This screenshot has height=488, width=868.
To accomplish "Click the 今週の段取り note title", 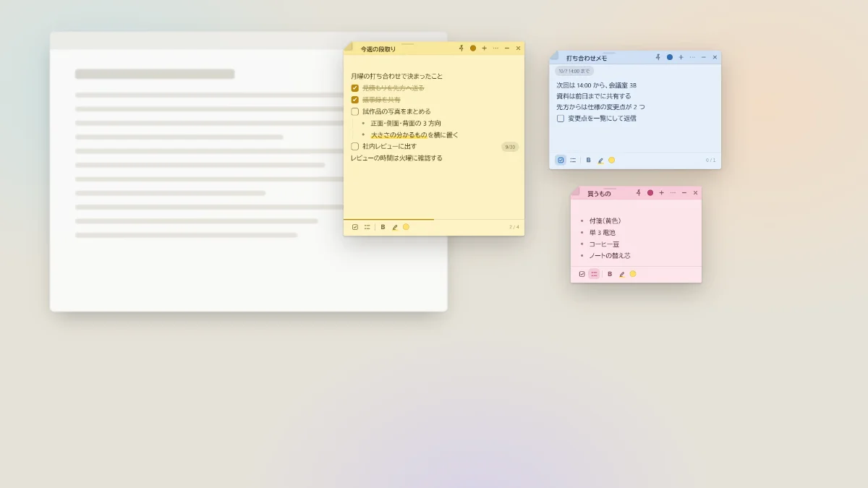I will click(x=378, y=49).
